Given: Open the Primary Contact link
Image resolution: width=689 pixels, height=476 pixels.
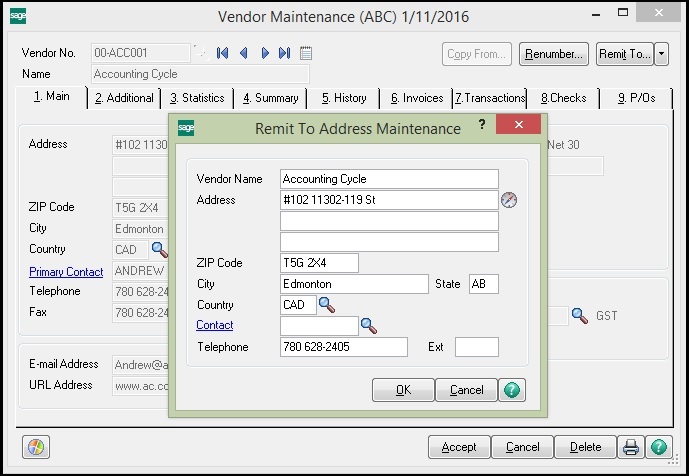Looking at the screenshot, I should 66,272.
